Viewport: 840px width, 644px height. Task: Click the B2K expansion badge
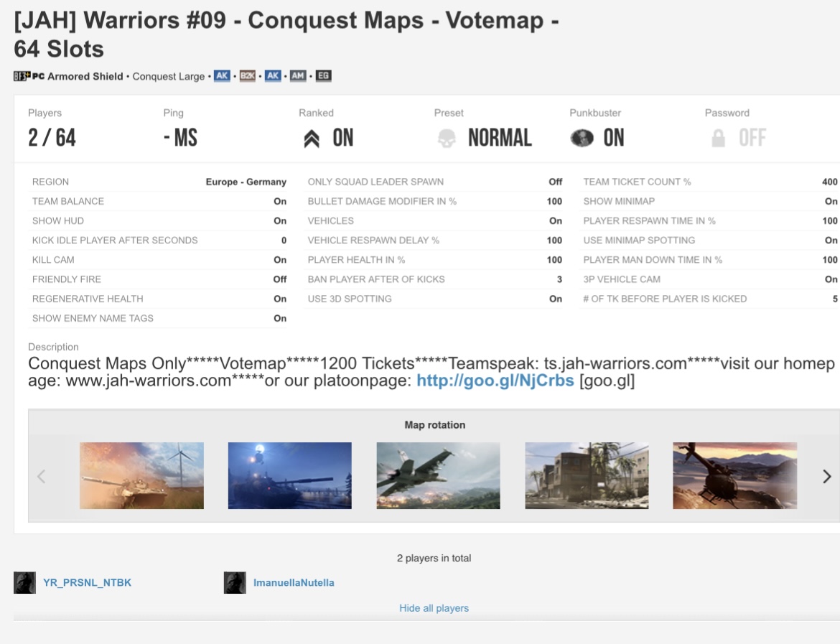[x=247, y=75]
